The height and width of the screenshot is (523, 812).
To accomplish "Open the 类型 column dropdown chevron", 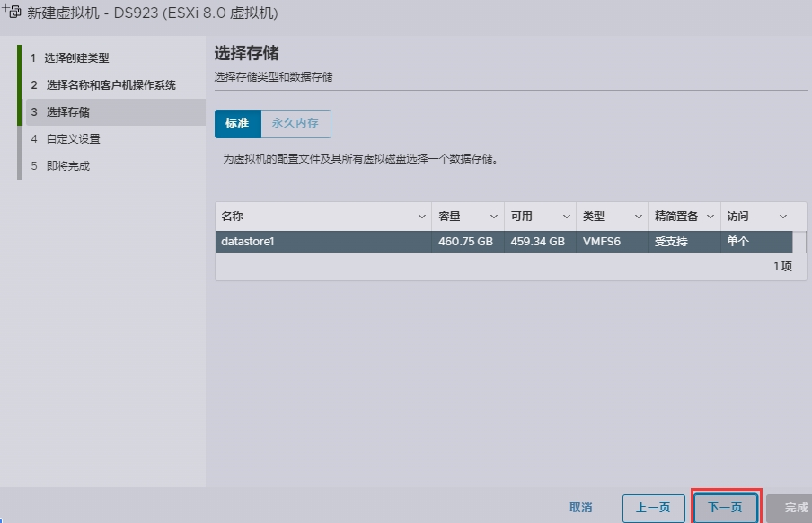I will (638, 217).
